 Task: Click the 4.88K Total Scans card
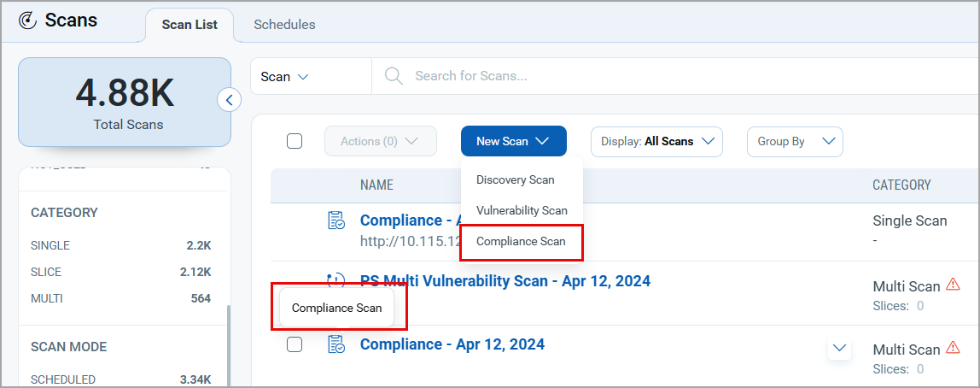[125, 102]
